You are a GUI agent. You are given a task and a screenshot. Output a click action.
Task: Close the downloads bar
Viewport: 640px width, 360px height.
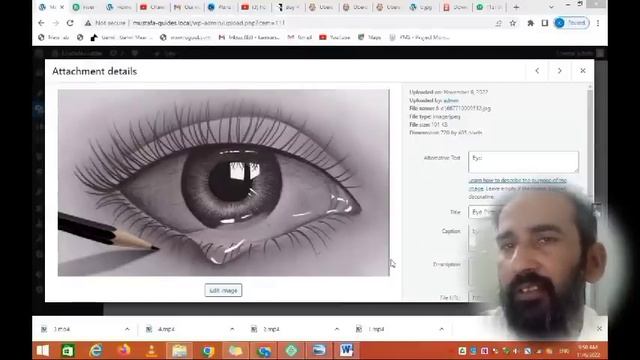click(x=599, y=329)
